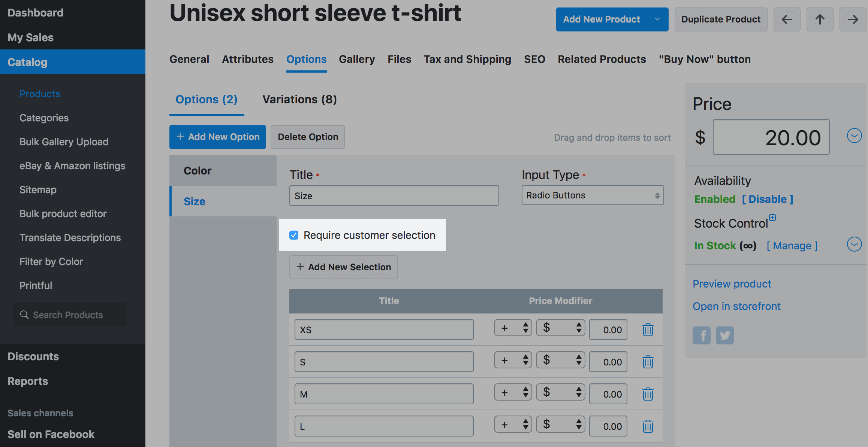Expand the price options chevron circle
The height and width of the screenshot is (447, 868).
(x=854, y=136)
